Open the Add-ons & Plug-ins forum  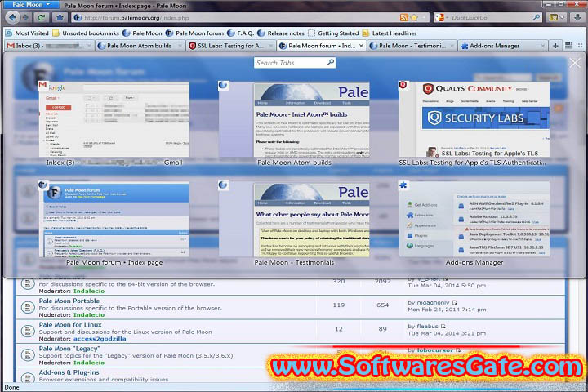point(69,372)
